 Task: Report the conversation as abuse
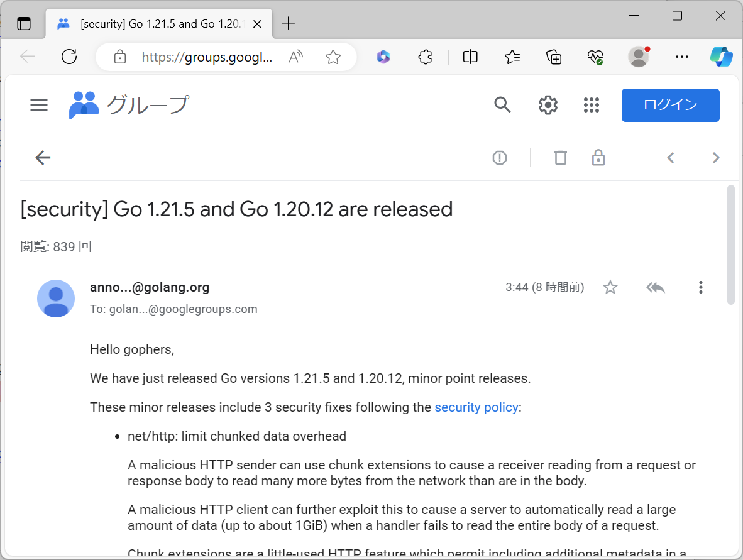[500, 158]
